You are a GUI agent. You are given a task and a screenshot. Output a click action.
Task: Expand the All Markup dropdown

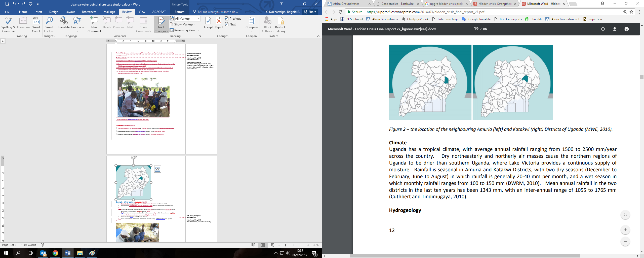pos(199,18)
